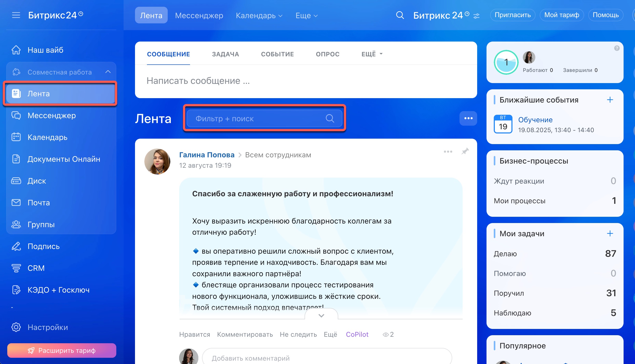Select the ЗАДАЧА post tab
The image size is (635, 364).
225,54
